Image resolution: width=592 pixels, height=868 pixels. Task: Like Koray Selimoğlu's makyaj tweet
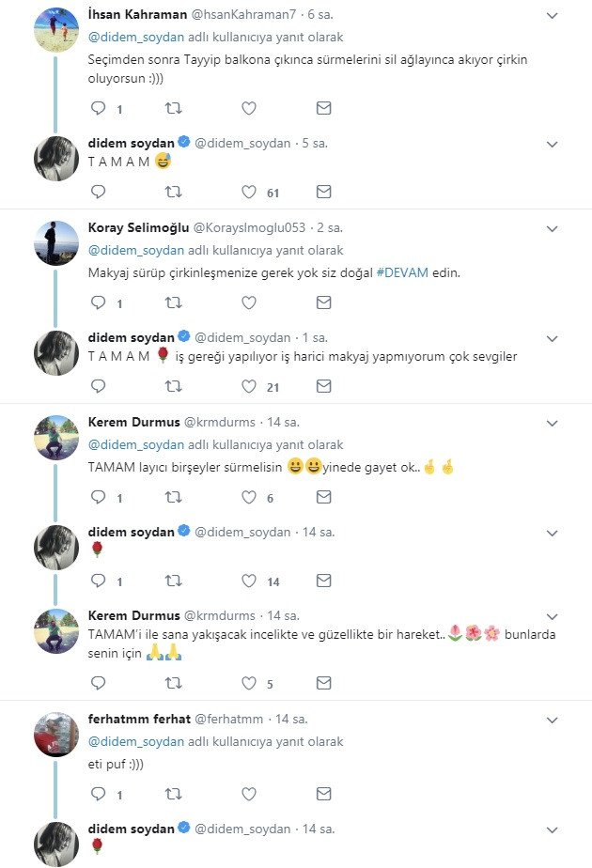pos(249,303)
